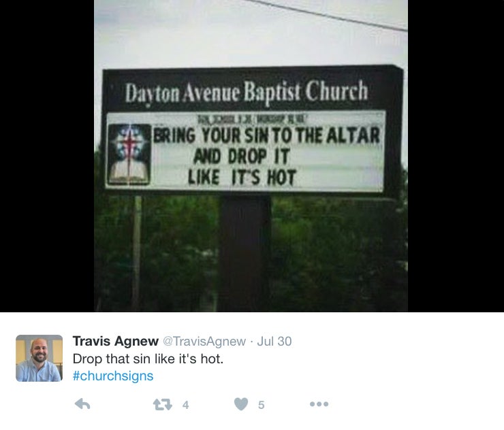Open the Jul 30 timestamp permalink
The width and height of the screenshot is (504, 430).
pyautogui.click(x=274, y=341)
